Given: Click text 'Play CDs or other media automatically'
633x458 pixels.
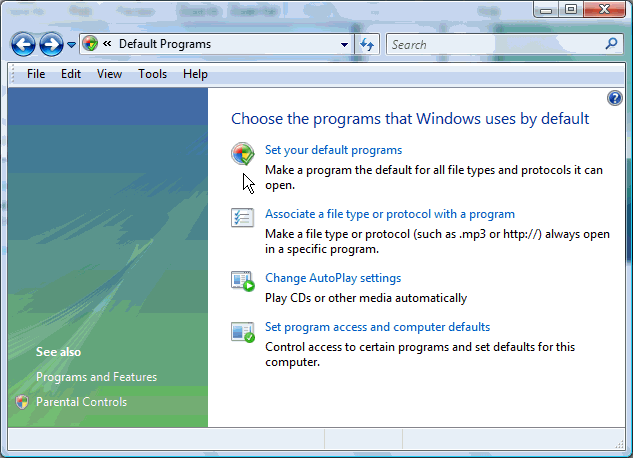Looking at the screenshot, I should coord(366,298).
